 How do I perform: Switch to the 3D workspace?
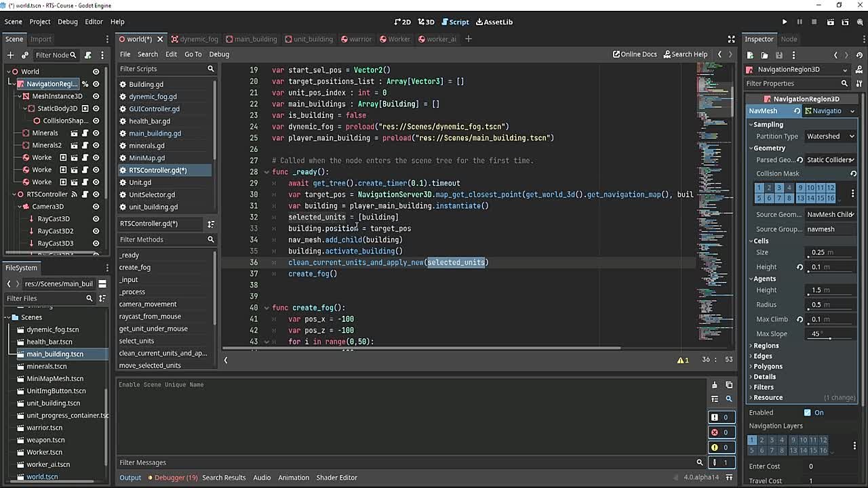coord(427,22)
